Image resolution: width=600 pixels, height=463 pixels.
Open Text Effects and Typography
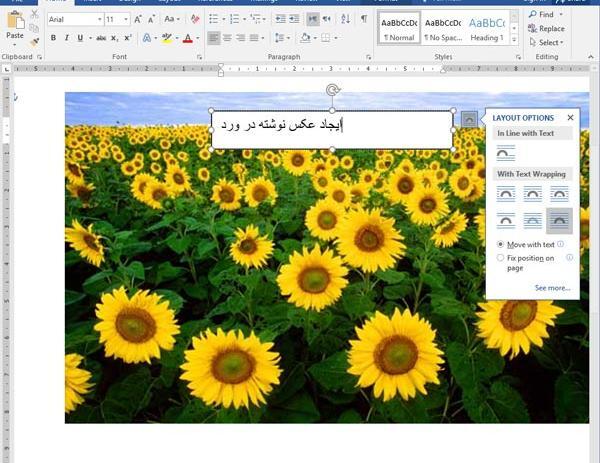(x=147, y=38)
